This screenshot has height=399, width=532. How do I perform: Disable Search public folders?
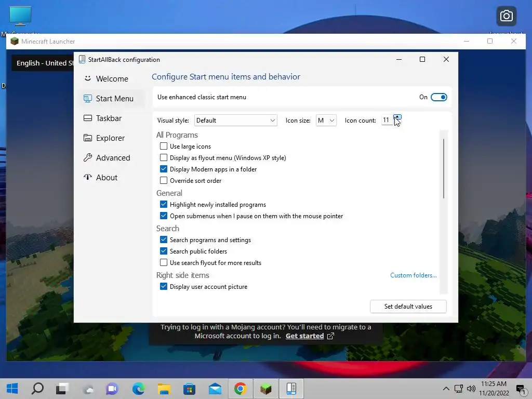[x=164, y=251]
